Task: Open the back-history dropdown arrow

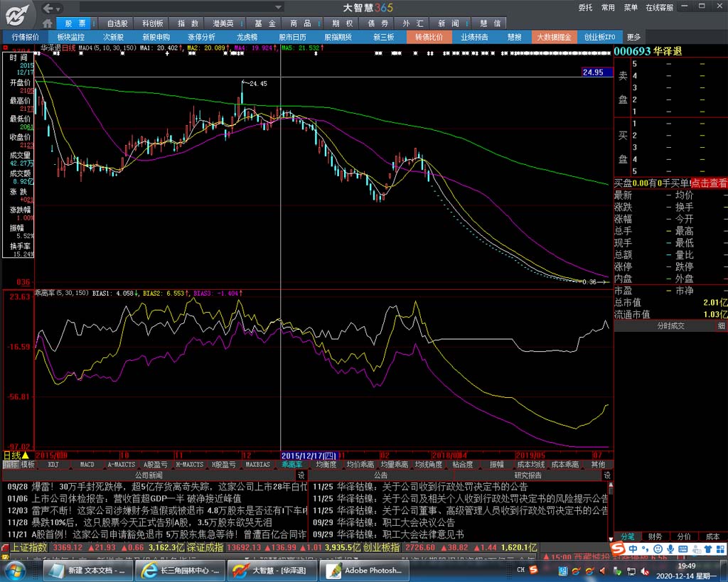Action: (58, 9)
